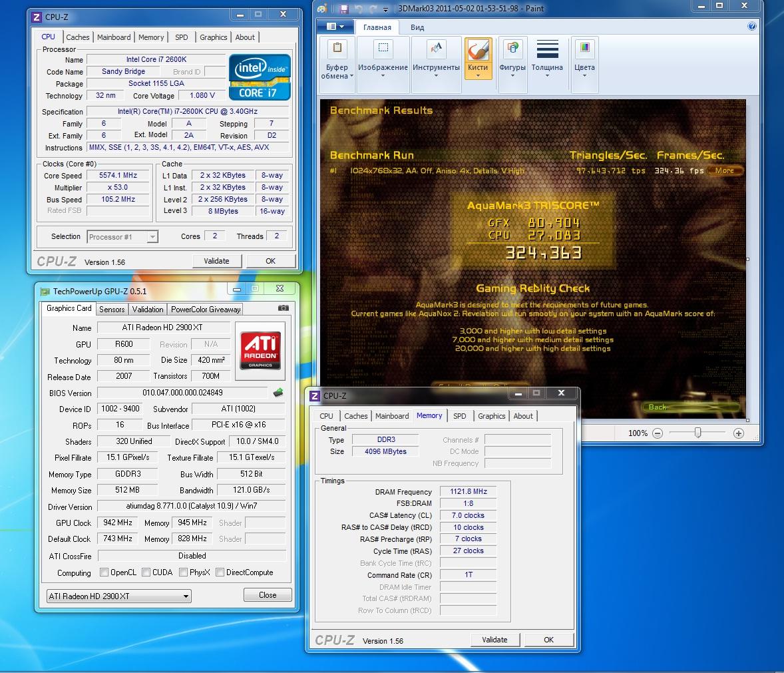The width and height of the screenshot is (784, 673).
Task: Open the ATI Radeon HD 2900 XT card dropdown
Action: pos(119,596)
